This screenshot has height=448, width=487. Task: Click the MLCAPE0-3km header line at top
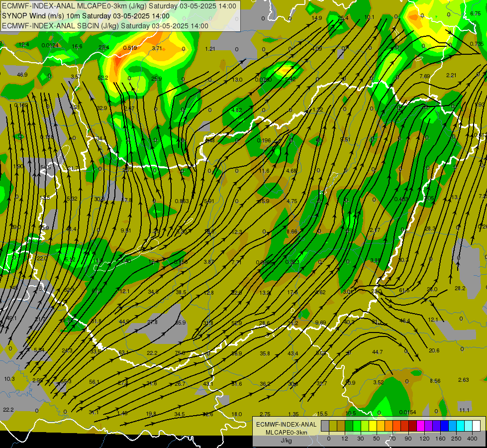119,6
